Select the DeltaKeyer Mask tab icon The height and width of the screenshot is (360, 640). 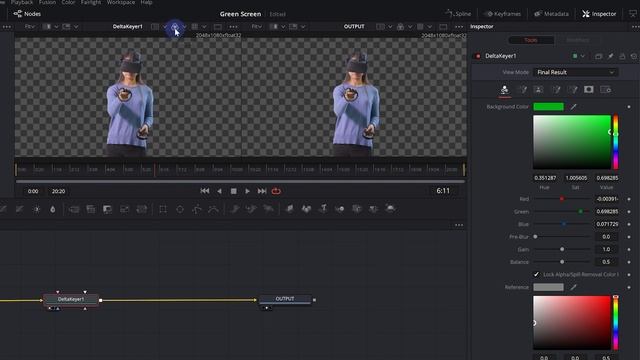coord(589,90)
